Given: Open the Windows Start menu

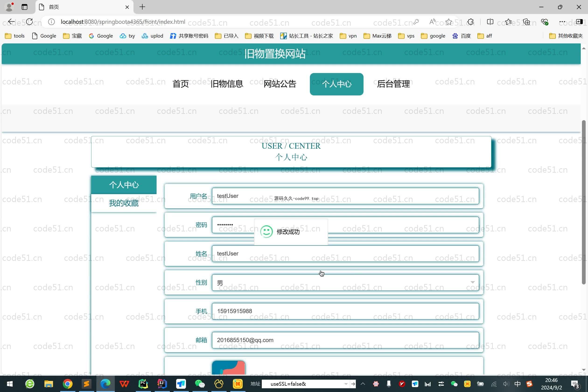Looking at the screenshot, I should coord(10,384).
